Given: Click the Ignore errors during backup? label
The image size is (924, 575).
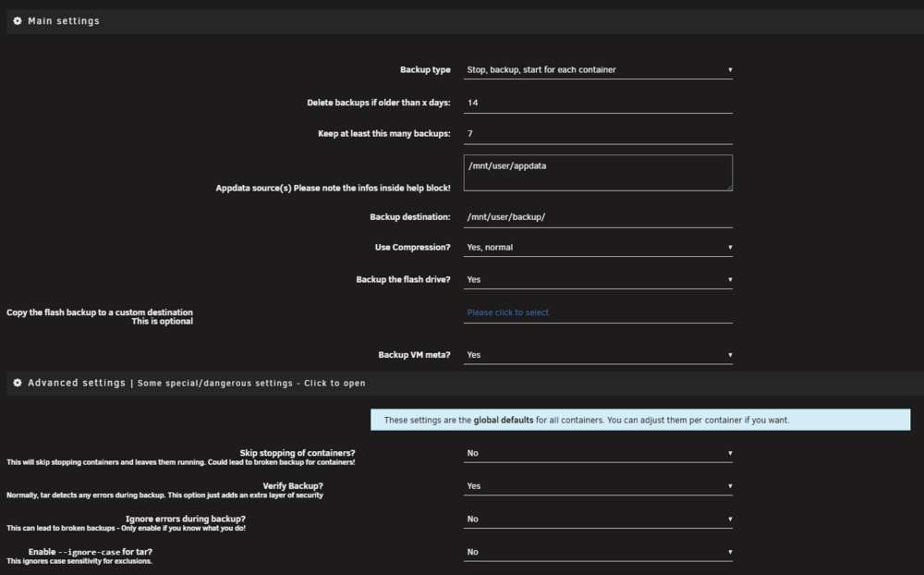Looking at the screenshot, I should click(185, 519).
